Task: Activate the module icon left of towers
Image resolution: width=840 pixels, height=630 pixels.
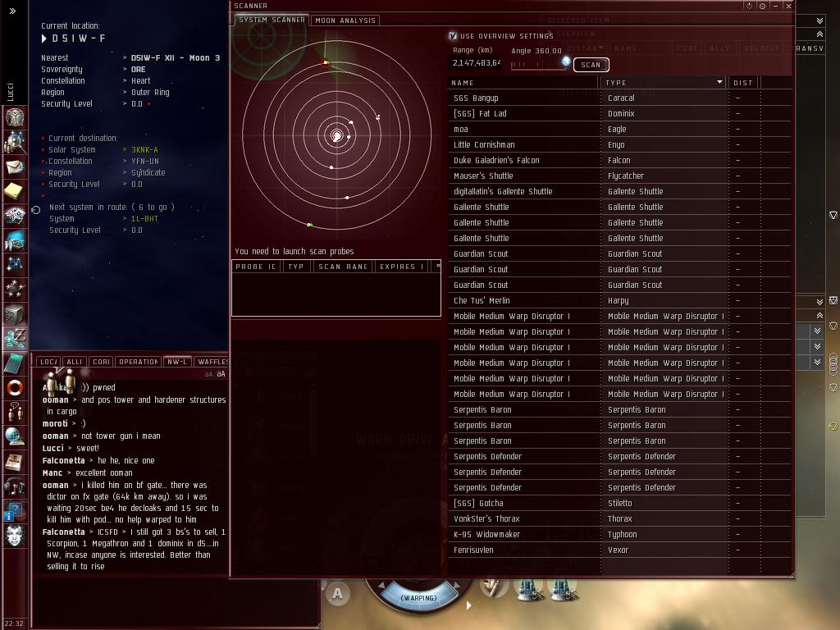Action: [x=493, y=587]
